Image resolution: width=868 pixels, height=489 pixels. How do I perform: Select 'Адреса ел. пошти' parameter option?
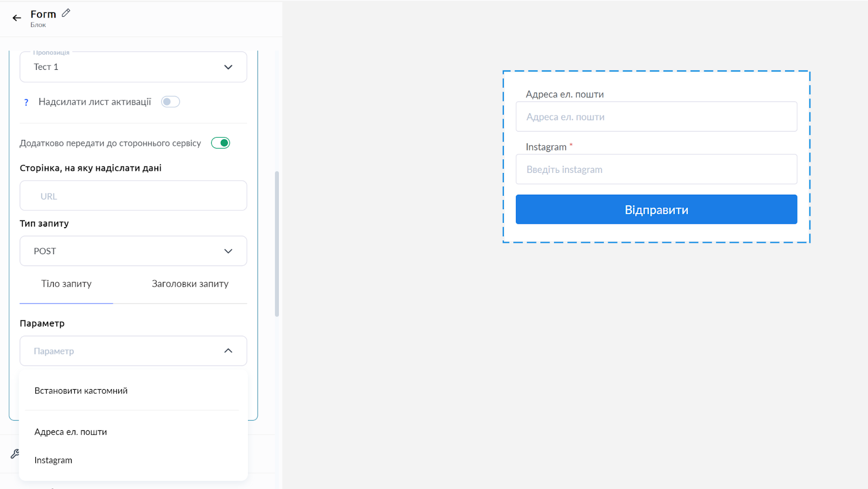71,432
